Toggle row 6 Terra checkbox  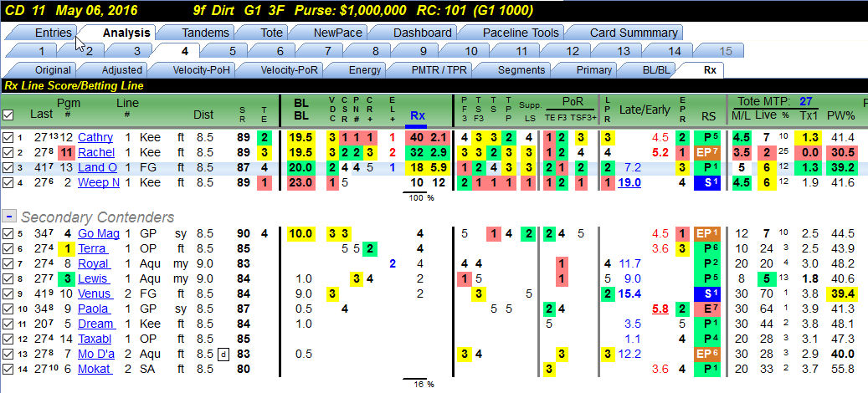point(8,248)
